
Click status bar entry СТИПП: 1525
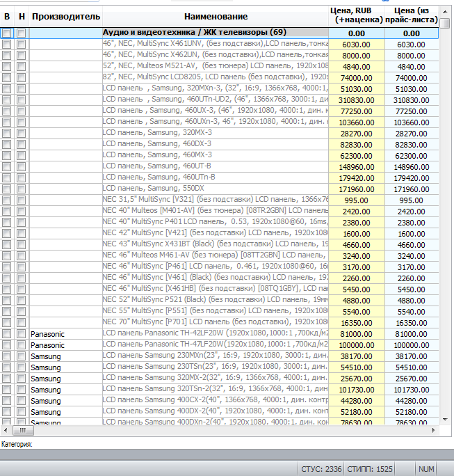coord(370,469)
